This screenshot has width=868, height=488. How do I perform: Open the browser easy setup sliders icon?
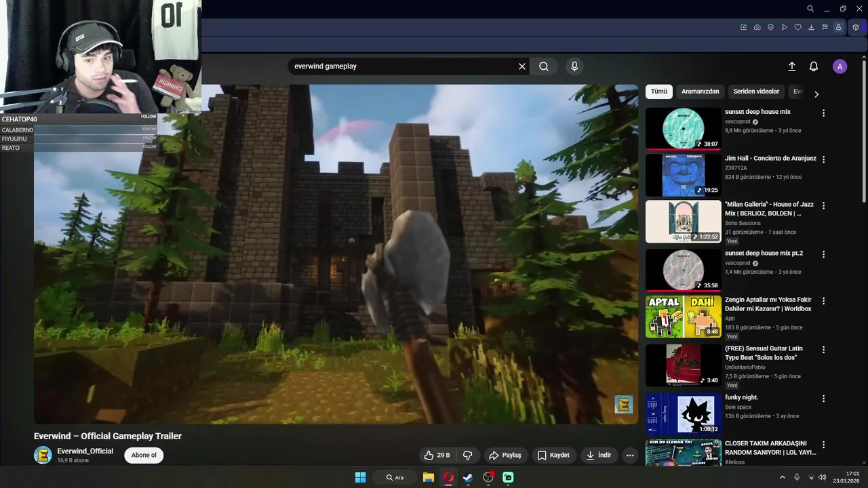[x=825, y=27]
